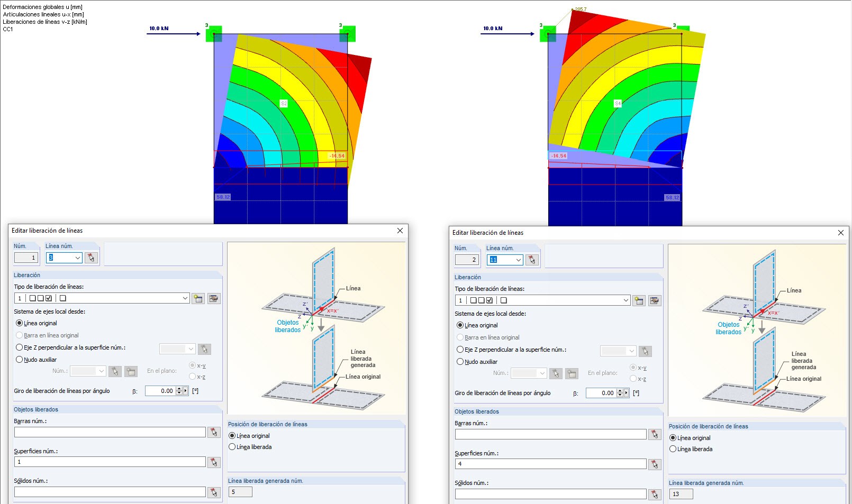Create new auxiliary node in left dialog
852x504 pixels.
pyautogui.click(x=131, y=371)
